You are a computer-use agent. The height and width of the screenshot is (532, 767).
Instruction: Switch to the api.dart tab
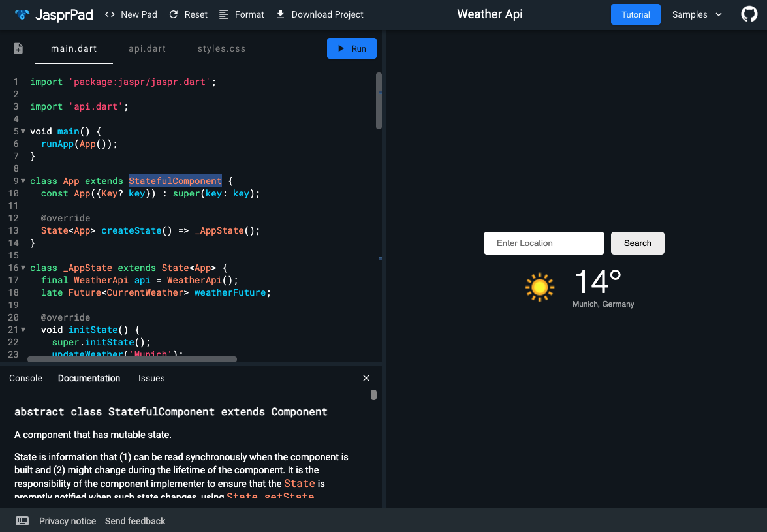point(148,48)
